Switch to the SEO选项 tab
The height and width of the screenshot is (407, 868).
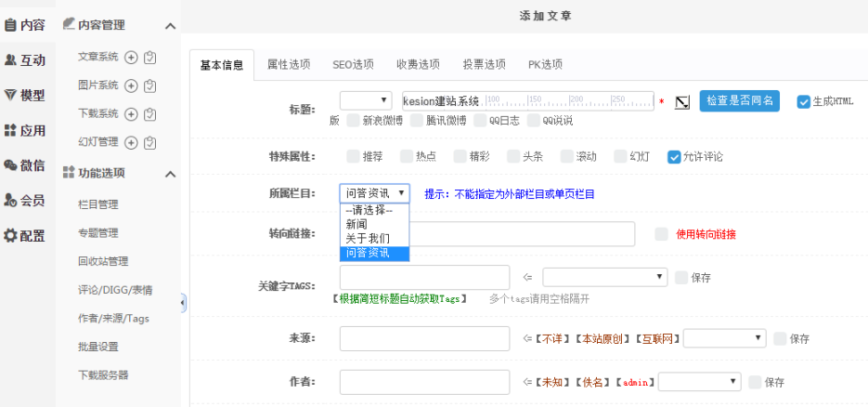(353, 64)
